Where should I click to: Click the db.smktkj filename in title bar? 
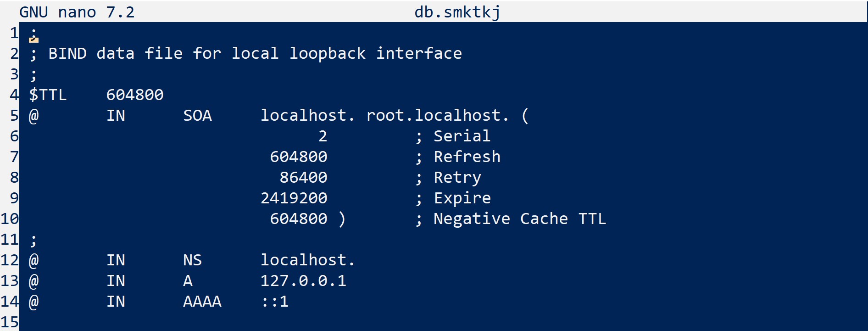tap(457, 12)
